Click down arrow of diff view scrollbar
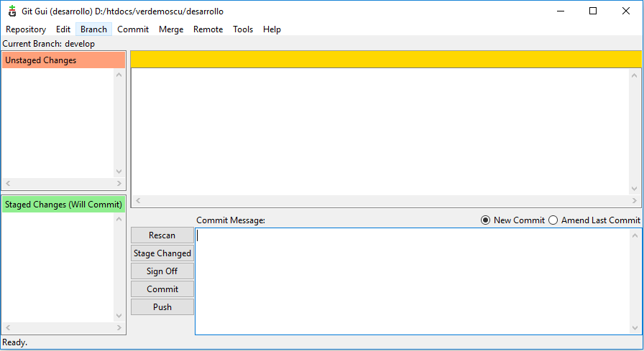 click(634, 189)
